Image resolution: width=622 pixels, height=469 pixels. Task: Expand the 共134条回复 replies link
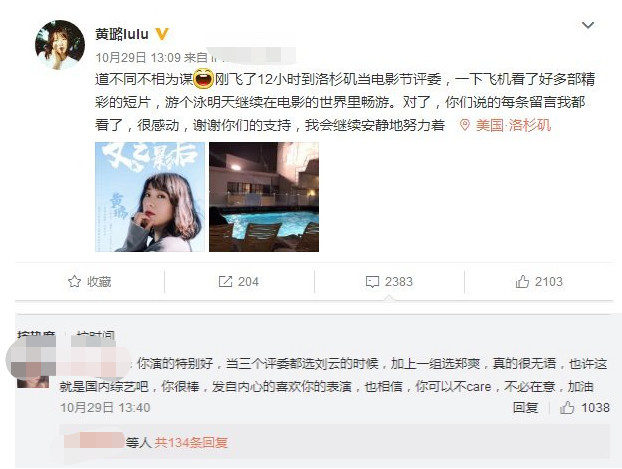pos(191,442)
